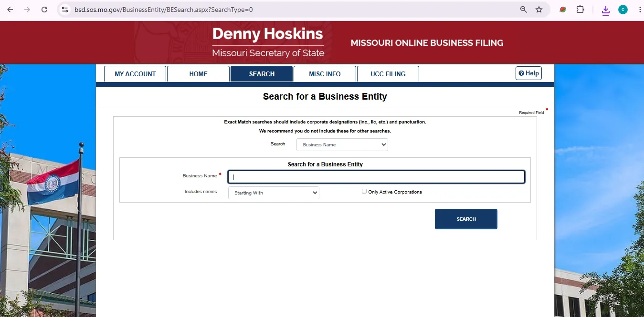Viewport: 644px width, 317px height.
Task: Click the red-green extension icon in toolbar
Action: (x=563, y=10)
